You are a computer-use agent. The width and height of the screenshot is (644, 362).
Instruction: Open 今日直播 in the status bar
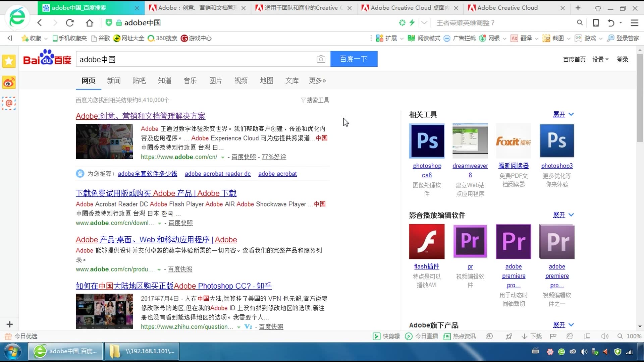422,336
